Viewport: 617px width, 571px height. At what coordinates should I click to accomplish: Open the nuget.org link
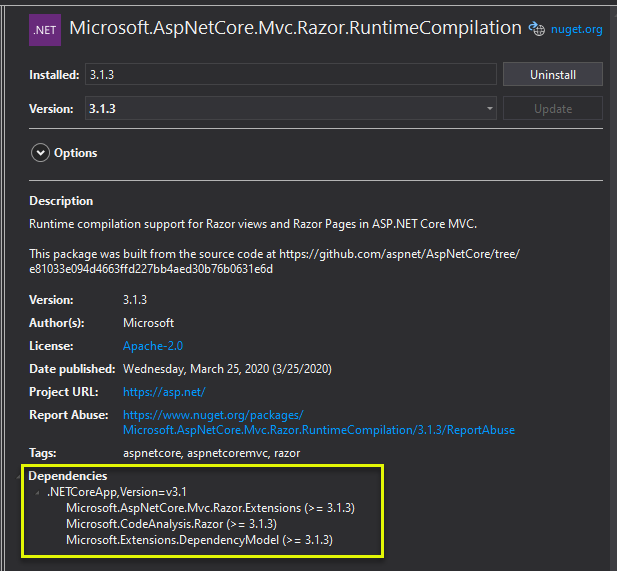coord(576,29)
